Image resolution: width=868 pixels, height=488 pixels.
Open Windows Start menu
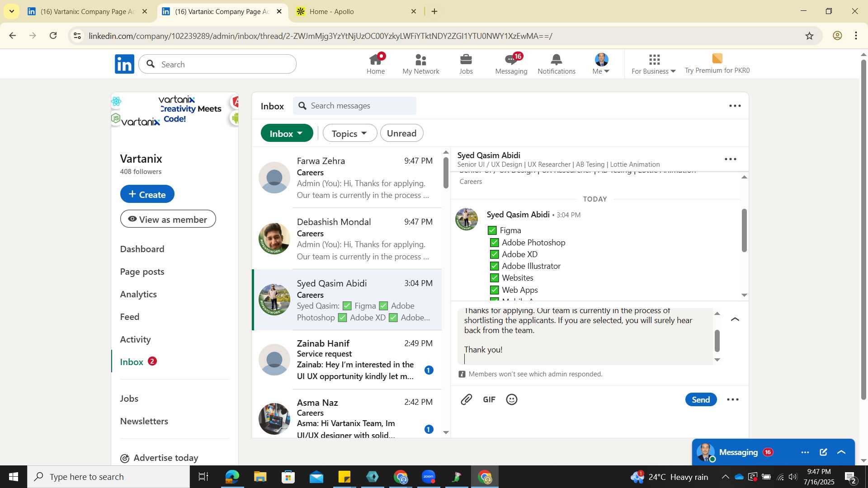(14, 477)
